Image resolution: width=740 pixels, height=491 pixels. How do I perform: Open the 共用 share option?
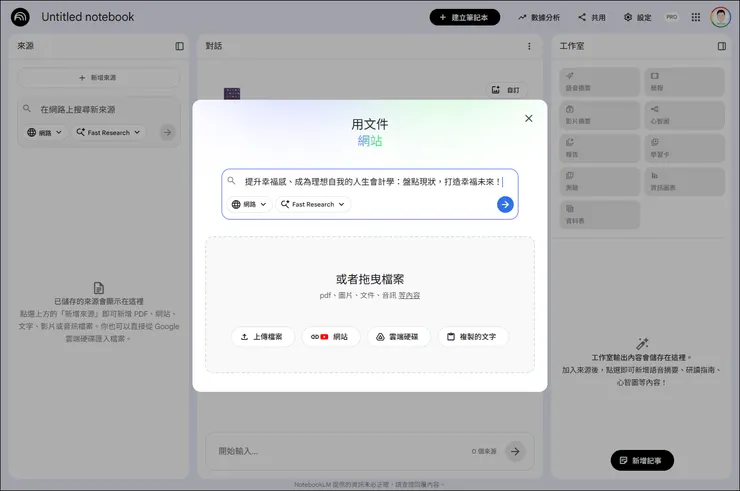(592, 17)
